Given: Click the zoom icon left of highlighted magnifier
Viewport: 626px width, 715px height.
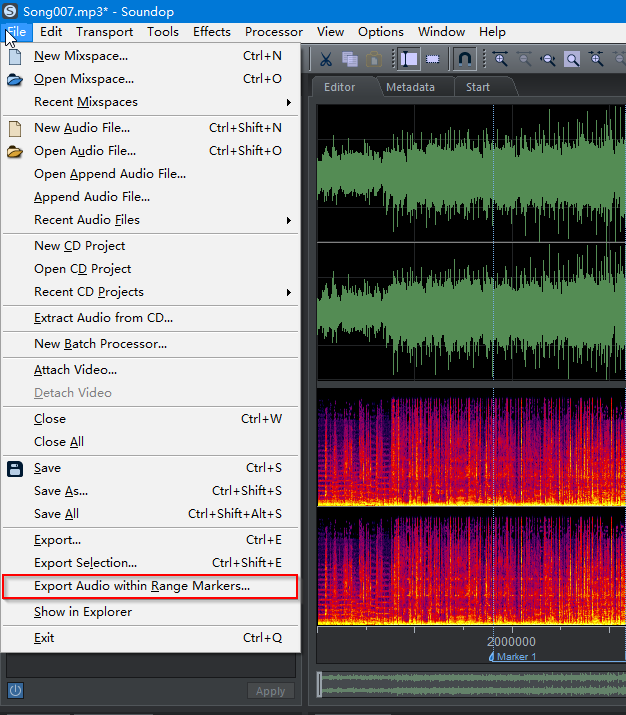Looking at the screenshot, I should pyautogui.click(x=548, y=59).
